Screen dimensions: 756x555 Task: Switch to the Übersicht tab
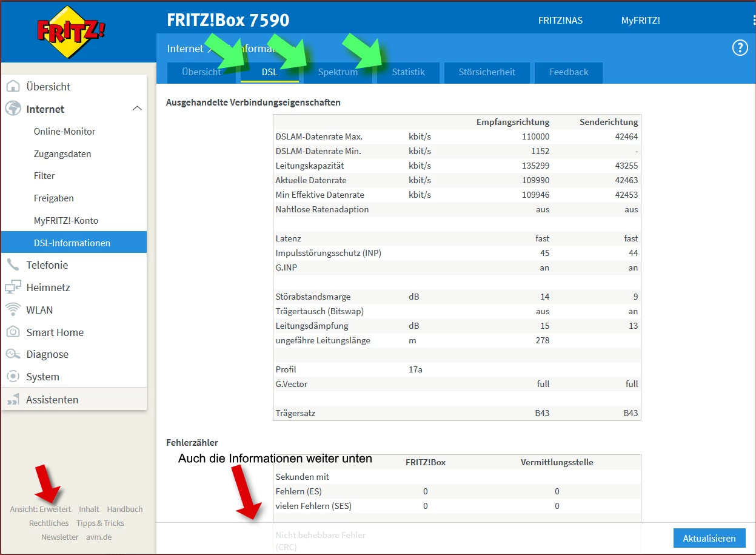coord(202,72)
